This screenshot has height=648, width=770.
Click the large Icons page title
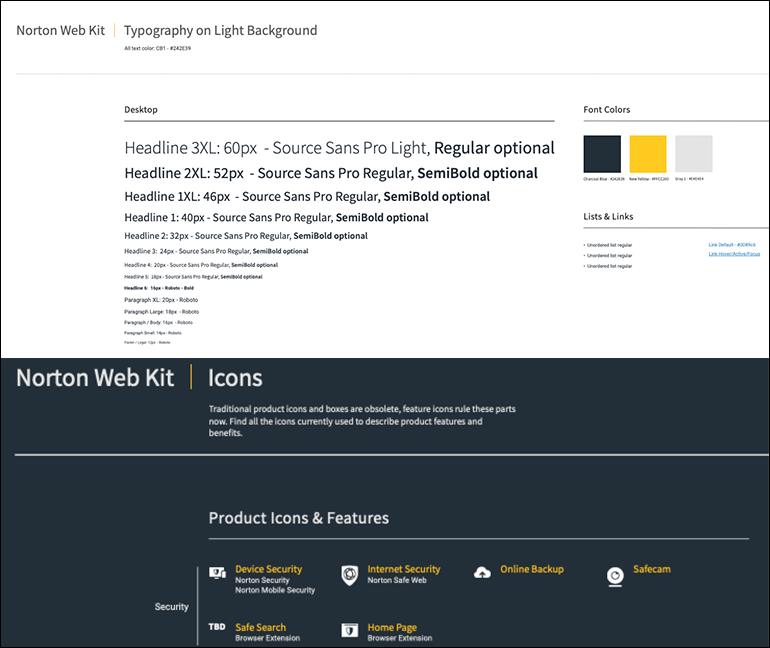point(235,378)
